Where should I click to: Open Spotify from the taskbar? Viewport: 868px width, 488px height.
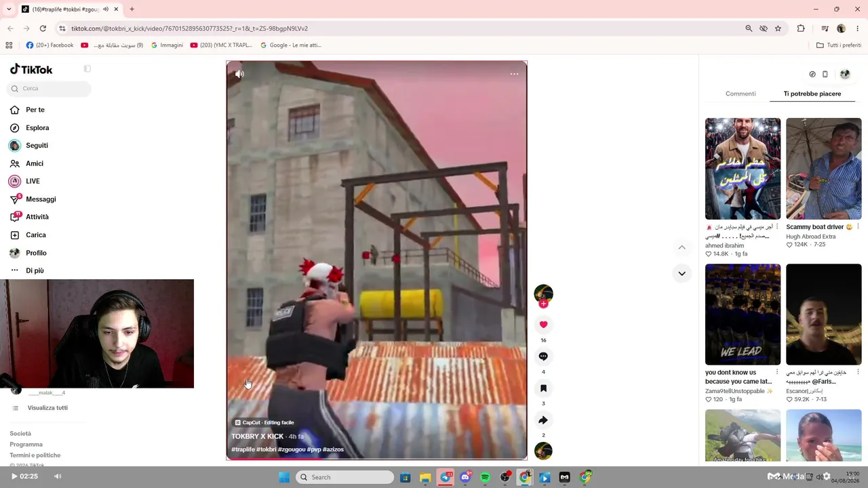pyautogui.click(x=485, y=477)
